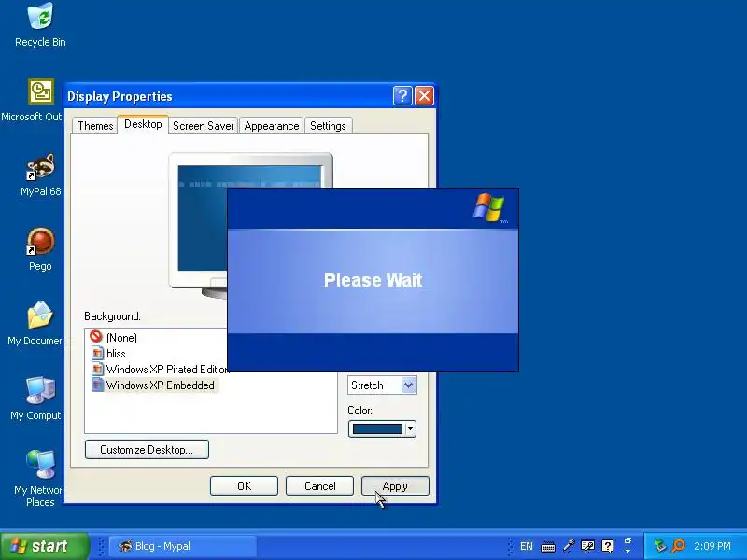Select Windows XP Embedded background
Screen dimensions: 747x560
[160, 385]
